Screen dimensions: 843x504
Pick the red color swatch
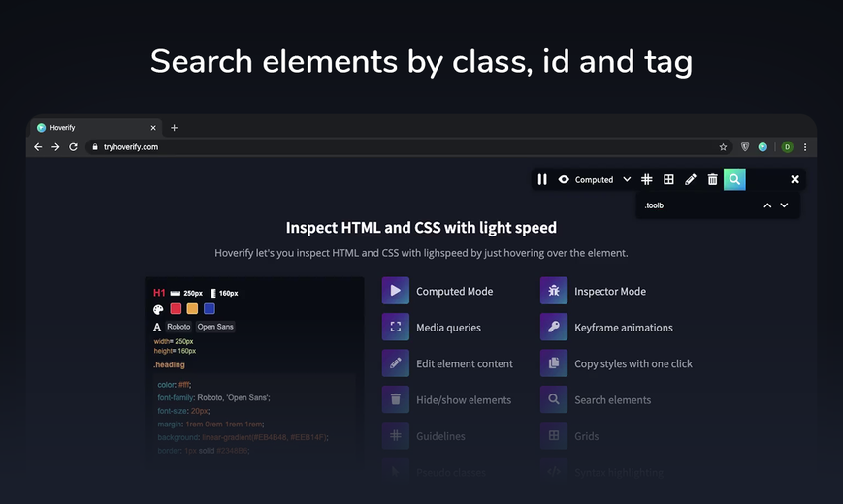176,308
